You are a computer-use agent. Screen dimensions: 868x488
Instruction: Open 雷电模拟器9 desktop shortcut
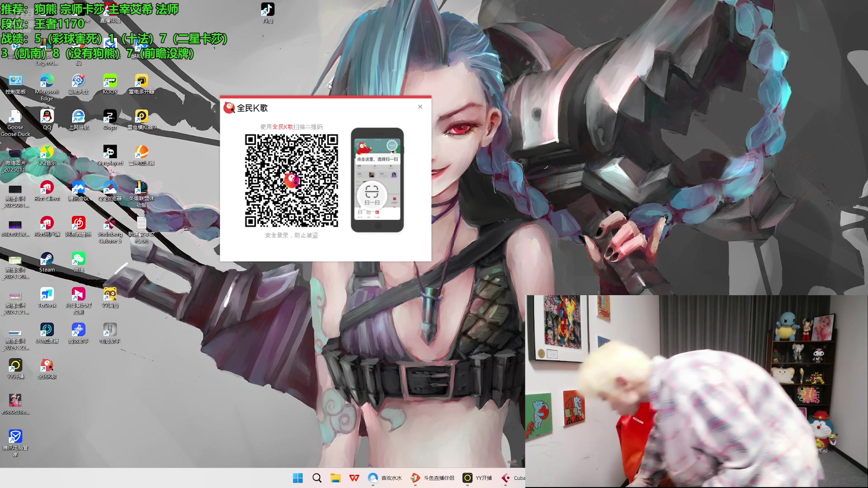tap(142, 120)
